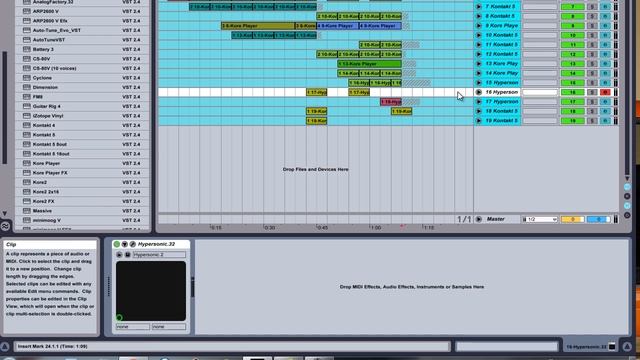Screen dimensions: 640x360
Task: Toggle Info View triangle in bottom-left corner
Action: tap(5, 347)
